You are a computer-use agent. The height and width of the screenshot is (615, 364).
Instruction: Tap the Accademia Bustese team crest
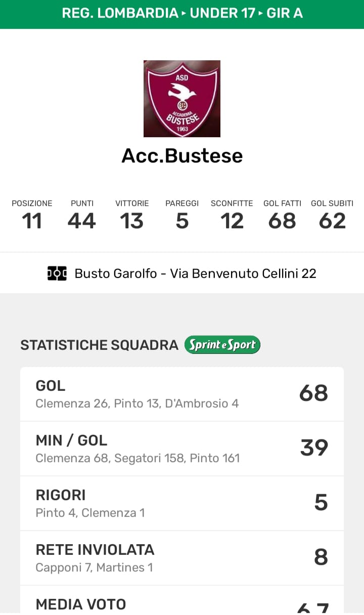click(x=182, y=99)
